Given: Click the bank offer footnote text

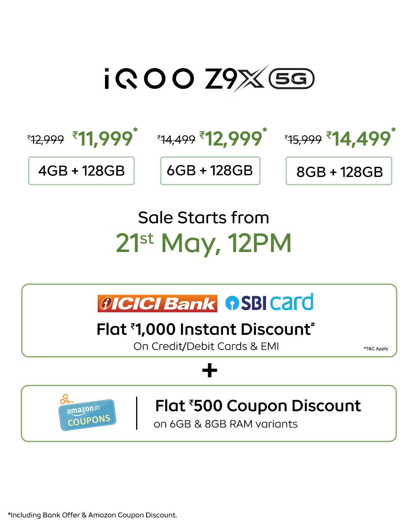Looking at the screenshot, I should coord(93,515).
